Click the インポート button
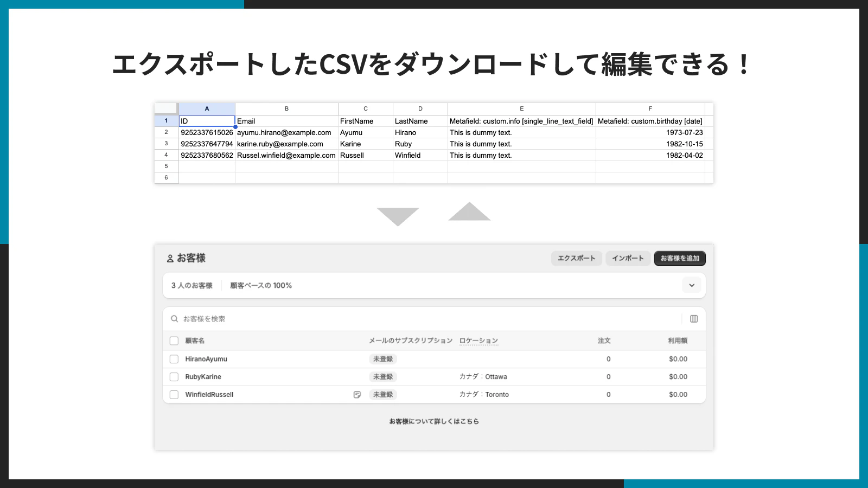Viewport: 868px width, 488px height. click(x=628, y=258)
